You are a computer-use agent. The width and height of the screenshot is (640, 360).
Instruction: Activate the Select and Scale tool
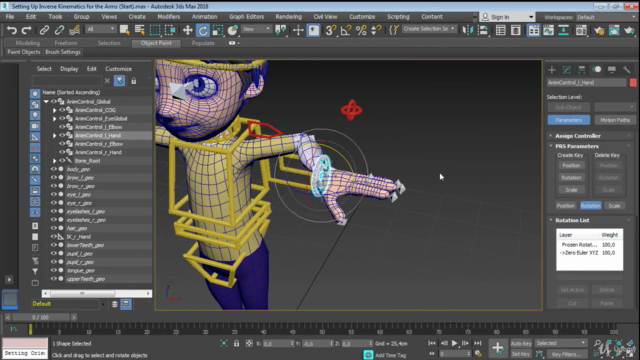point(218,30)
